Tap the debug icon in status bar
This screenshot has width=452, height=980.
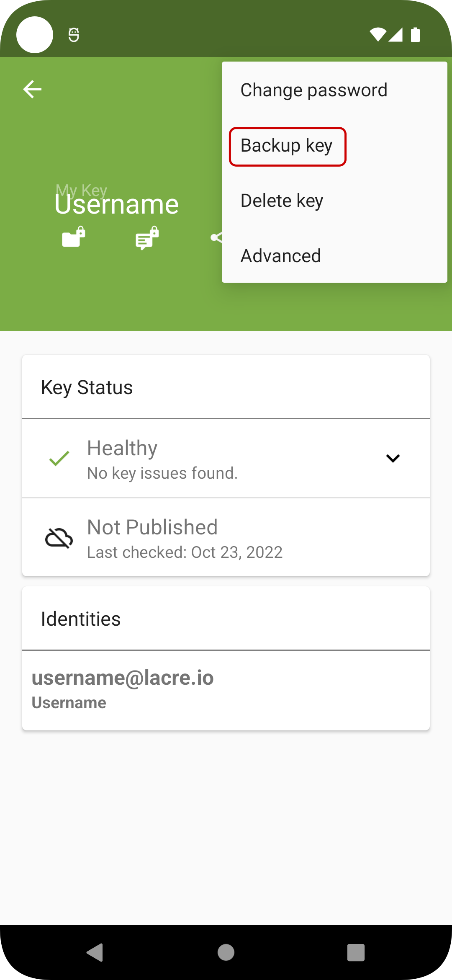pyautogui.click(x=74, y=35)
